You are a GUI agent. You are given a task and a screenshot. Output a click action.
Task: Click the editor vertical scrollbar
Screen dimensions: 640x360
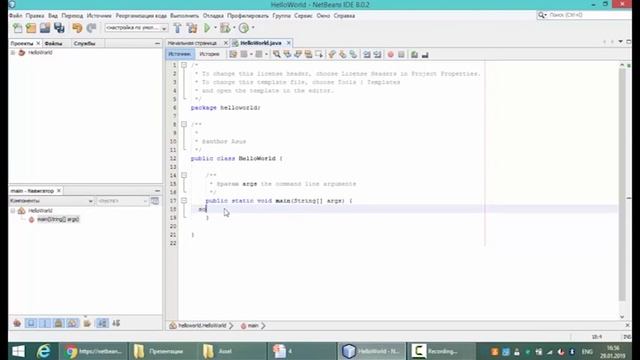point(622,185)
